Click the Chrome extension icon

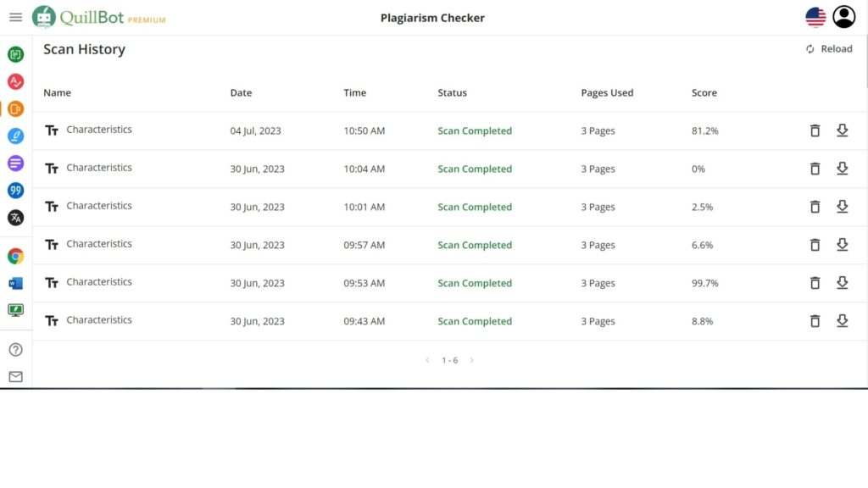15,256
